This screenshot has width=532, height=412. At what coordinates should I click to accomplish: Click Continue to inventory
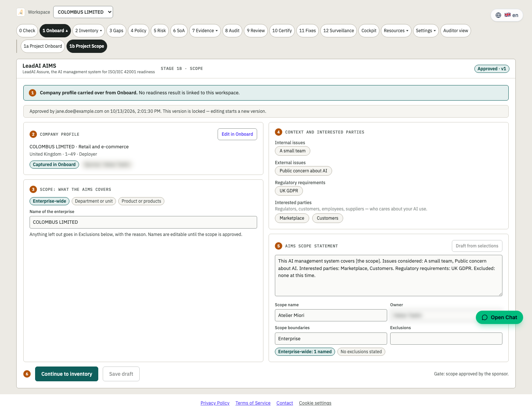click(x=66, y=374)
